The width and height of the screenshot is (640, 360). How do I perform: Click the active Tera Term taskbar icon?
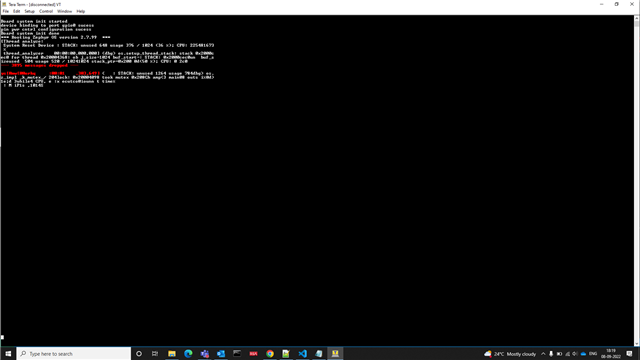pyautogui.click(x=335, y=353)
